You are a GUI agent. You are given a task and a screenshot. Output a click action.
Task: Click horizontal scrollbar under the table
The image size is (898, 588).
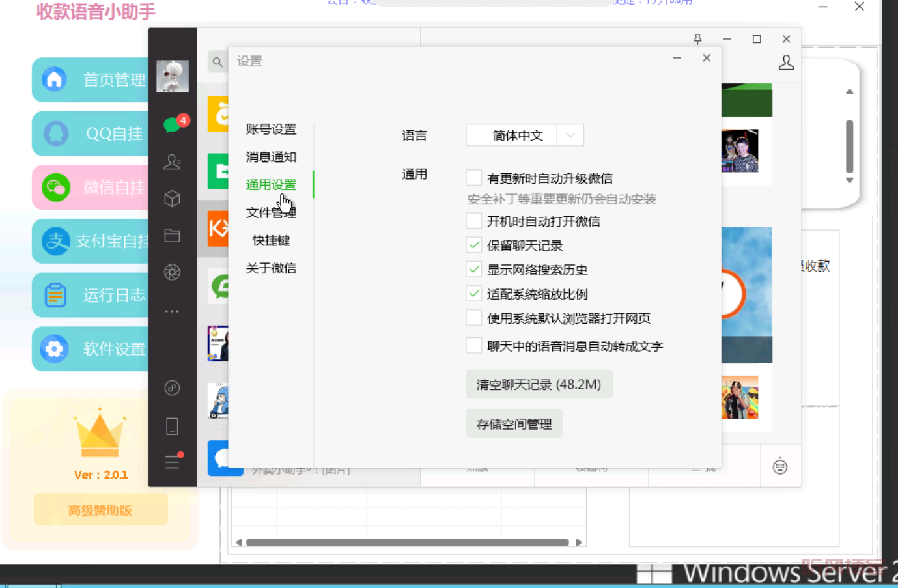click(x=408, y=542)
